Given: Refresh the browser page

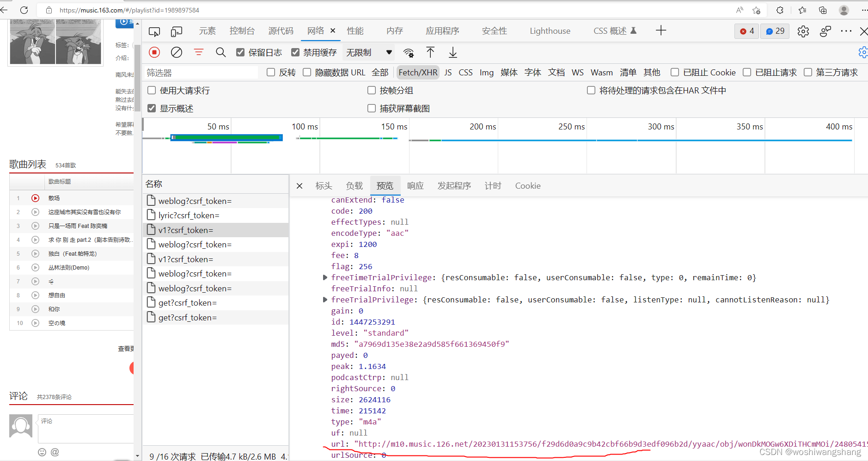Looking at the screenshot, I should click(x=24, y=10).
